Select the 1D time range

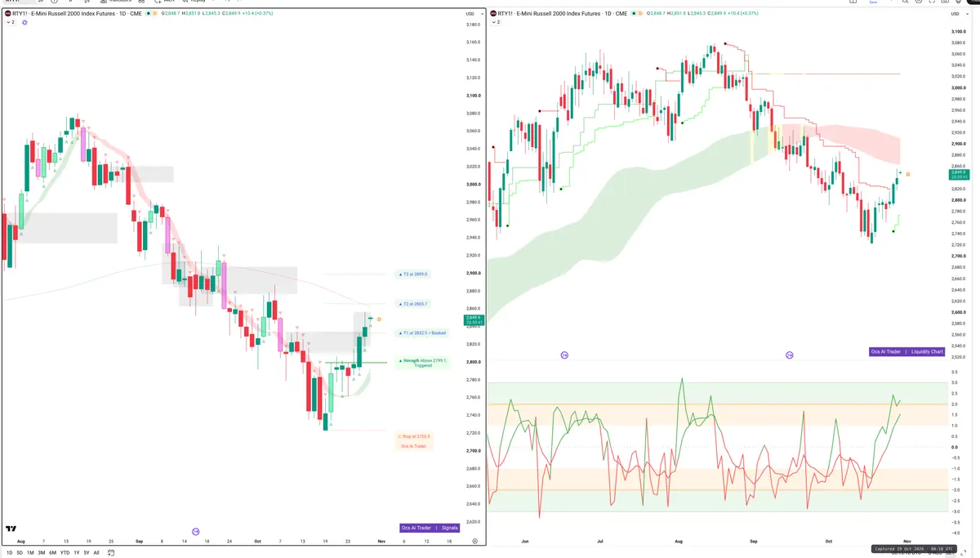coord(9,553)
